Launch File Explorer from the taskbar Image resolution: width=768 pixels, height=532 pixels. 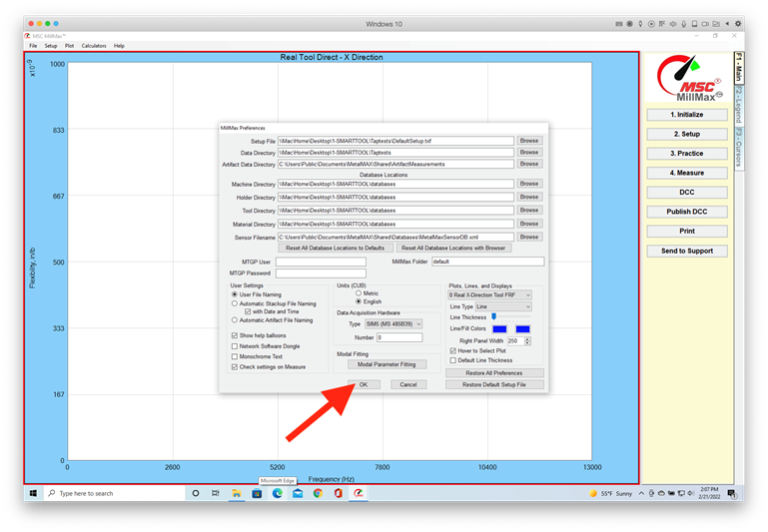237,493
